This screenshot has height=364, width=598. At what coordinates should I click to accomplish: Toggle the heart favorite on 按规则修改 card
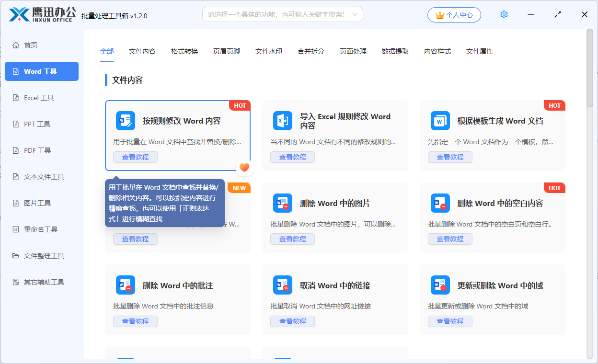244,168
